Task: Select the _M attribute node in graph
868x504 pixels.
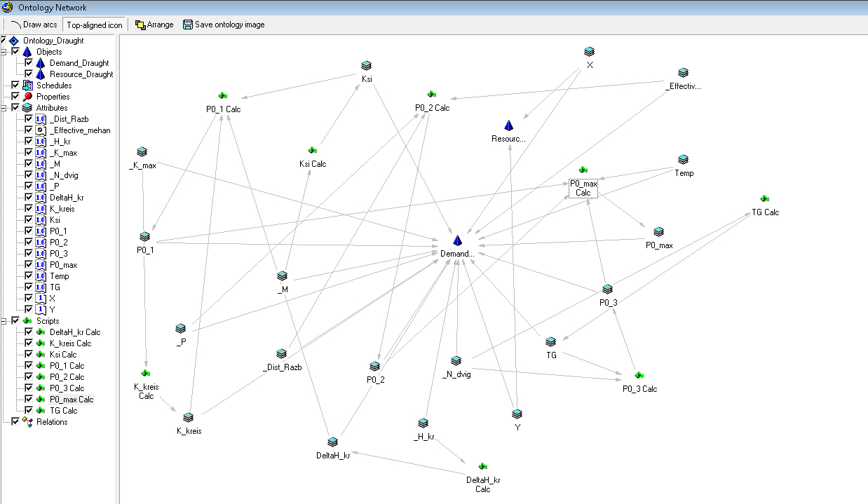Action: pos(283,276)
